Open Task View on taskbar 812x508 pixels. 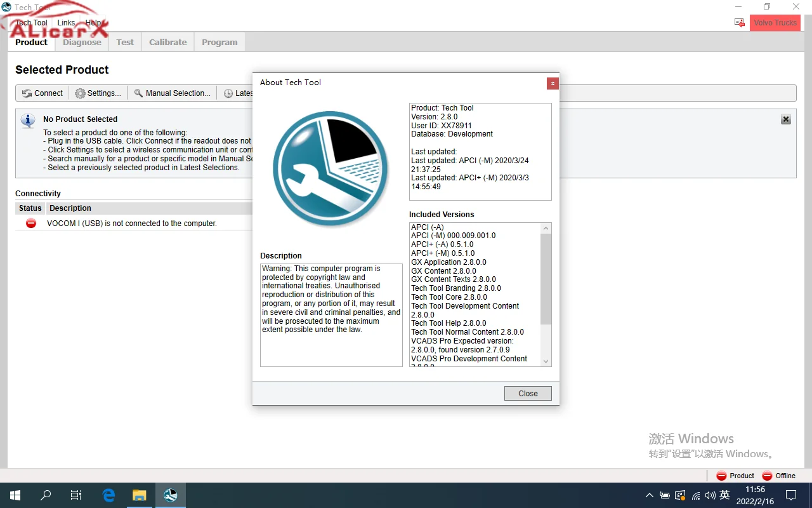point(76,495)
